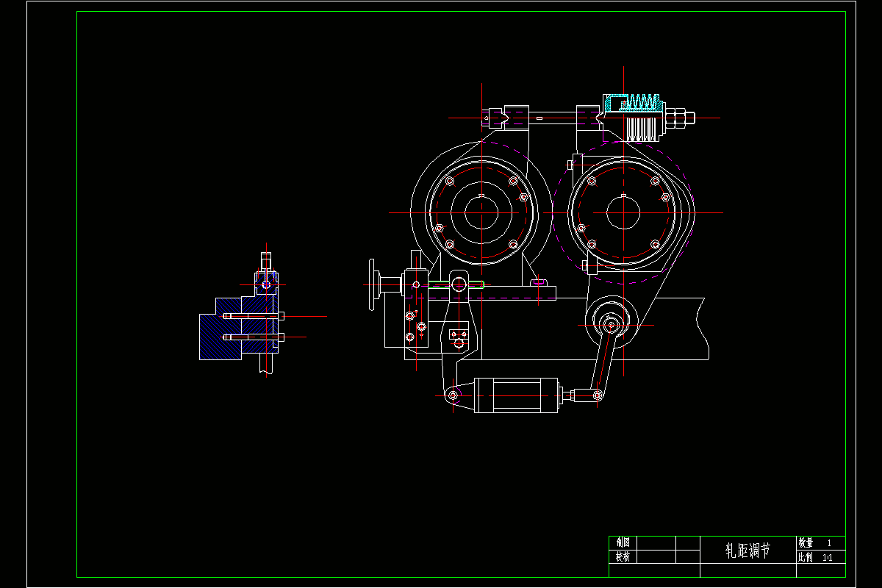Select the horizontal pneumatic cylinder body
This screenshot has width=882, height=588.
click(x=517, y=395)
